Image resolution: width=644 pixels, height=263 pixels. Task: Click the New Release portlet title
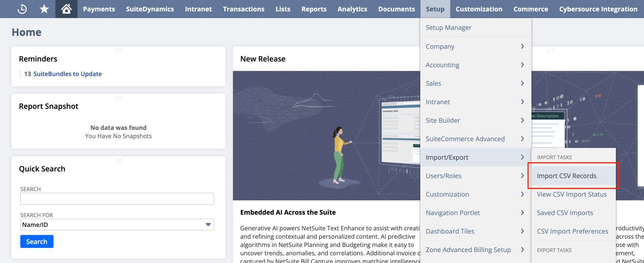coord(263,59)
